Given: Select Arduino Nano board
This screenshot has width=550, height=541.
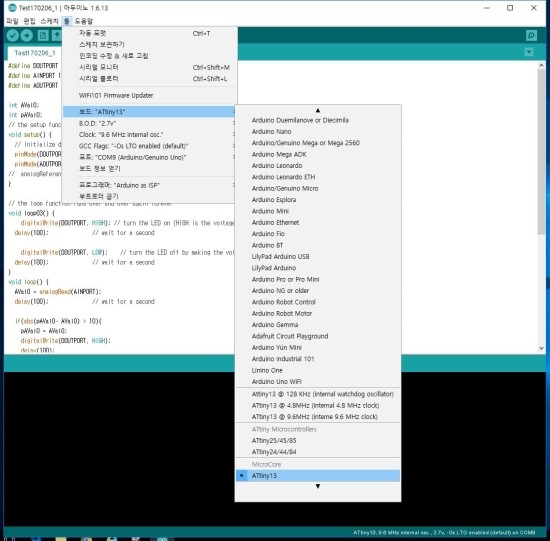Looking at the screenshot, I should click(318, 132).
